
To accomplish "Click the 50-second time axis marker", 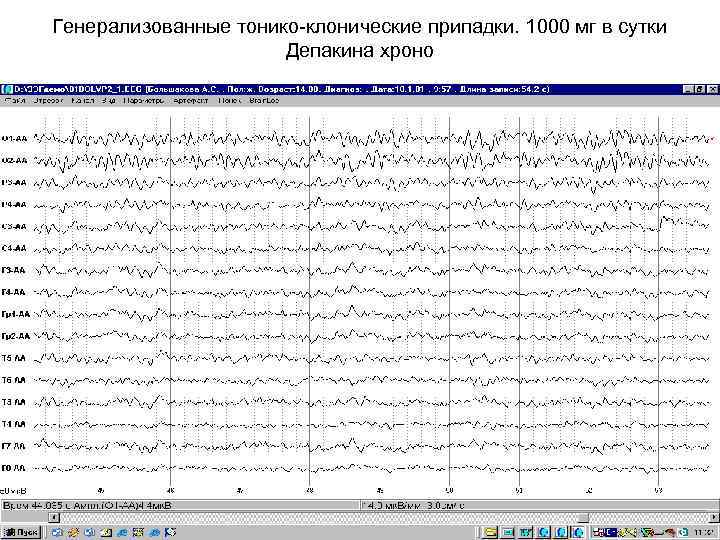I will (x=450, y=491).
